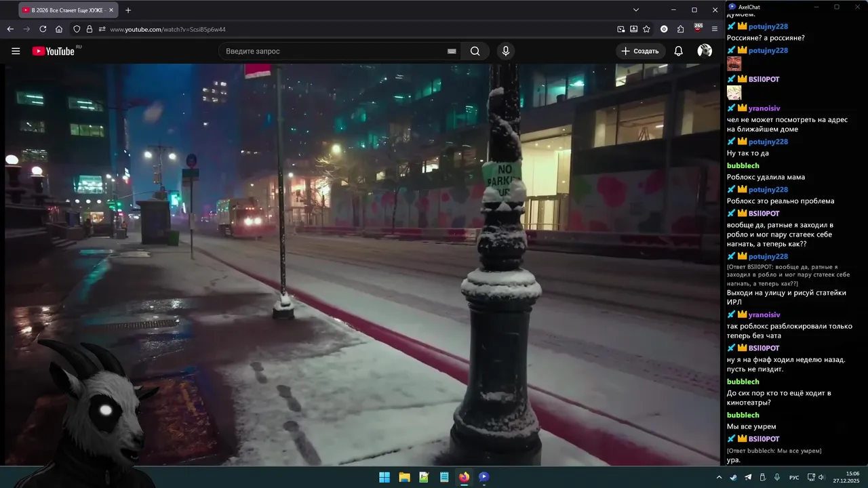Click the install/save page icon in address bar
868x488 pixels.
(633, 29)
